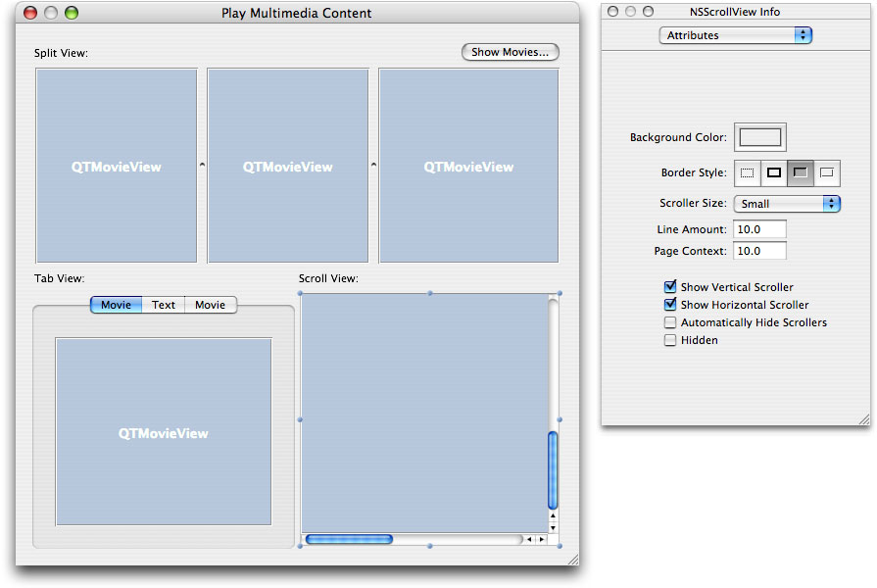Switch to the Text tab
The height and width of the screenshot is (588, 877).
(163, 305)
